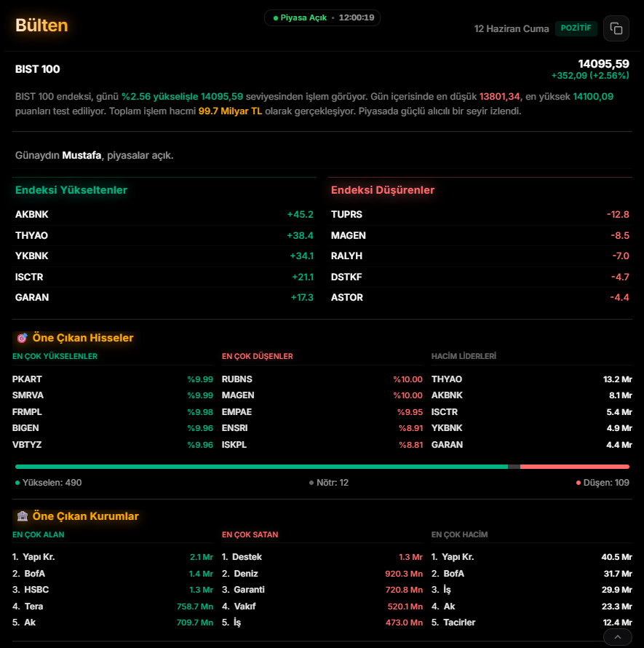
Task: Open RUBNS in En Çok Düşenler
Action: tap(322, 379)
